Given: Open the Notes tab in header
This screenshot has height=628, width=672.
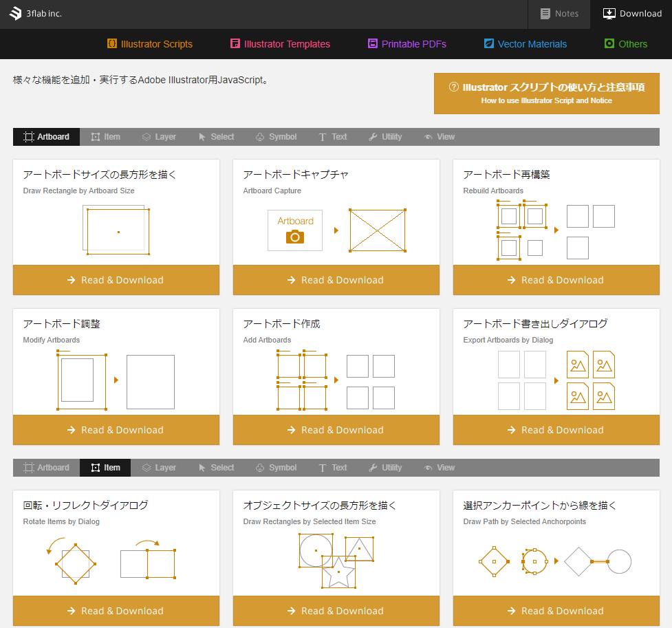Looking at the screenshot, I should [559, 14].
